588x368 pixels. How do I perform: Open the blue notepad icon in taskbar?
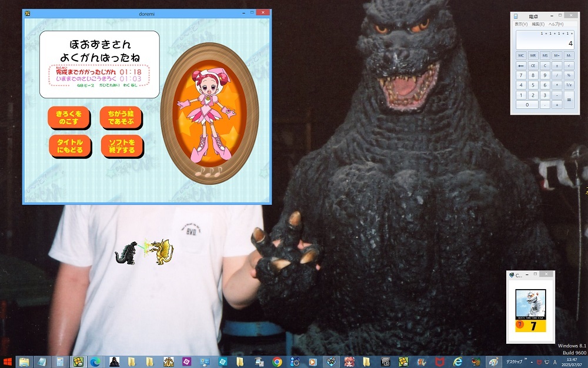[x=42, y=362]
